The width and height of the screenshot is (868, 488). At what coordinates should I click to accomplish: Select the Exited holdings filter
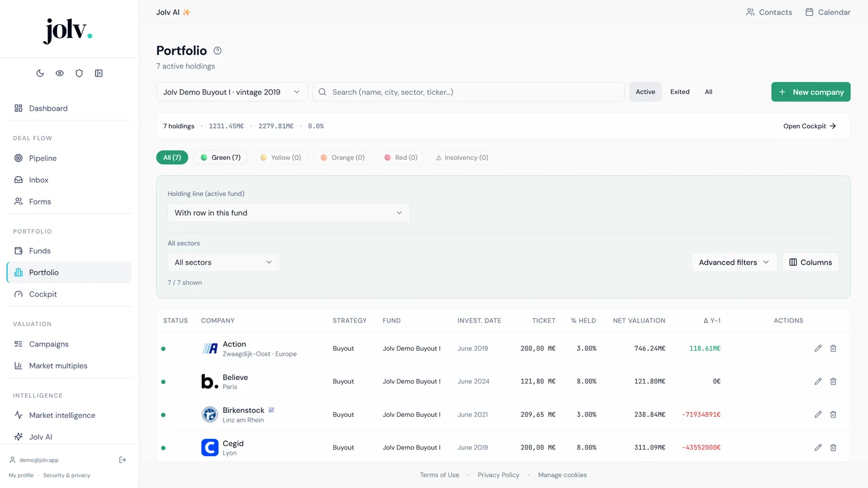[680, 92]
